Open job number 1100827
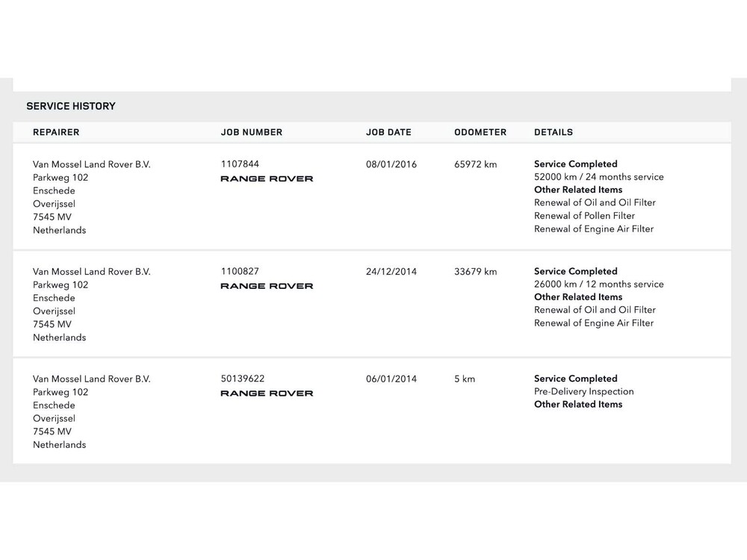This screenshot has width=747, height=560. pyautogui.click(x=240, y=272)
